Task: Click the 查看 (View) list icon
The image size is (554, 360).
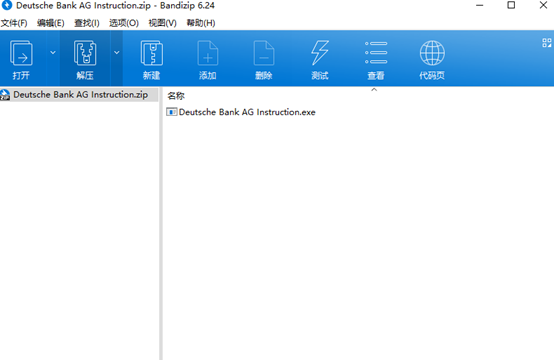Action: click(376, 53)
